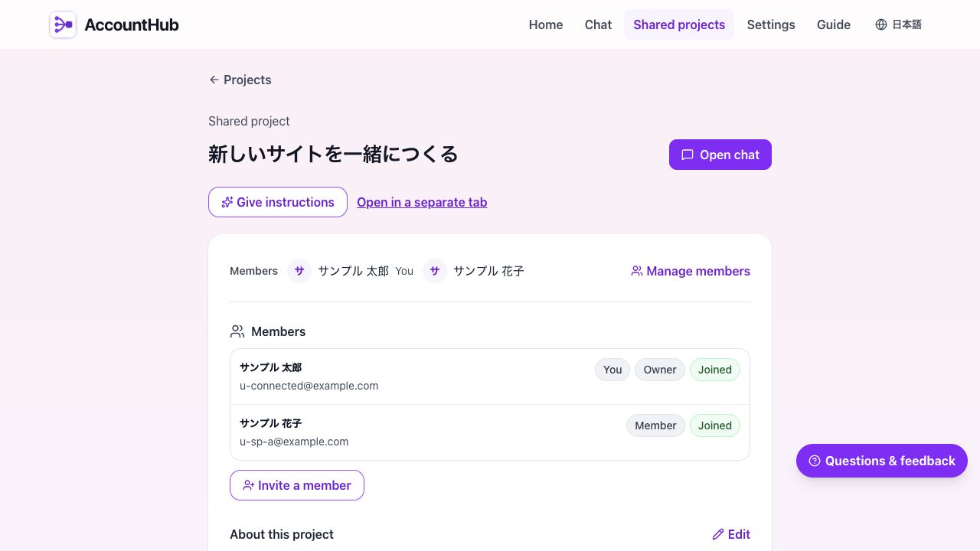
Task: Click the You badge in the members list
Action: (x=612, y=370)
